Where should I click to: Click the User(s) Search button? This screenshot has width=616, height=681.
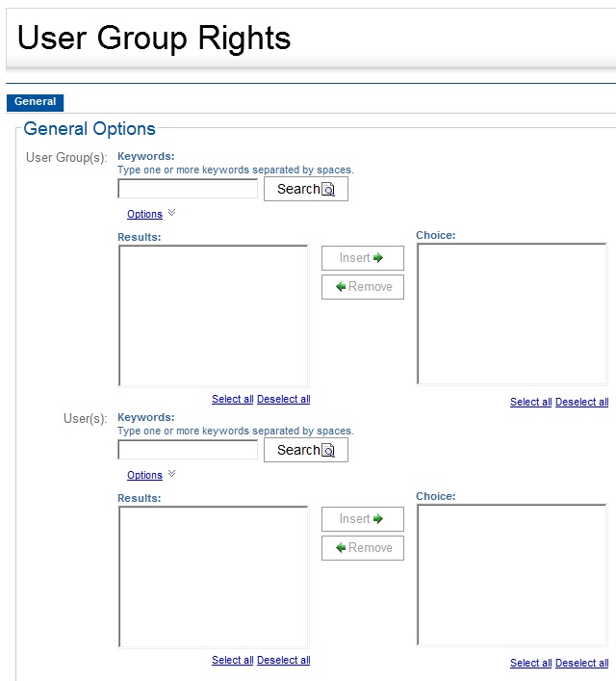(x=305, y=450)
